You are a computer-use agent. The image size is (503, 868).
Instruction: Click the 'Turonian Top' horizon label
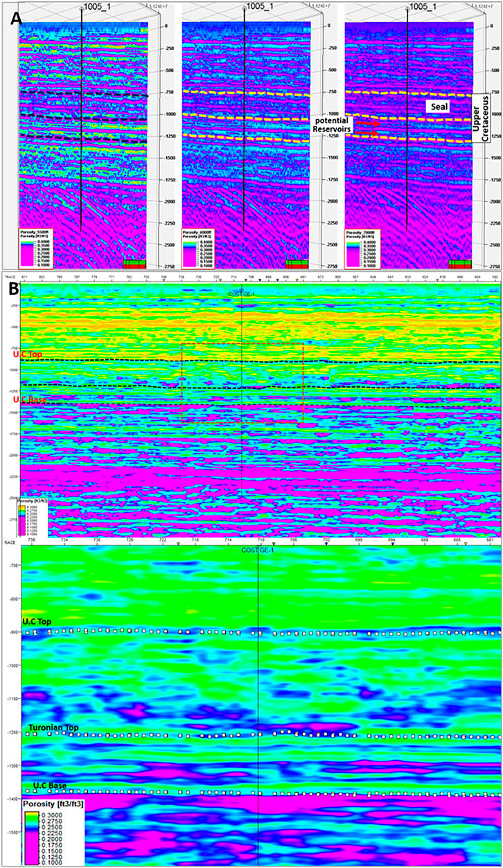click(53, 727)
